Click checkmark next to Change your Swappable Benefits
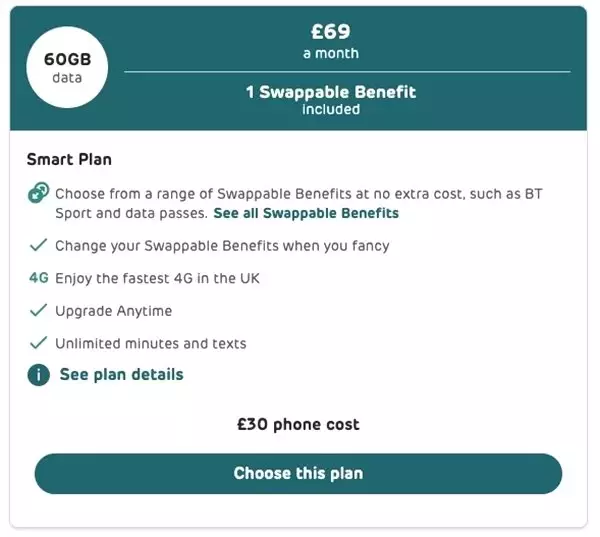This screenshot has width=600, height=537. point(39,245)
